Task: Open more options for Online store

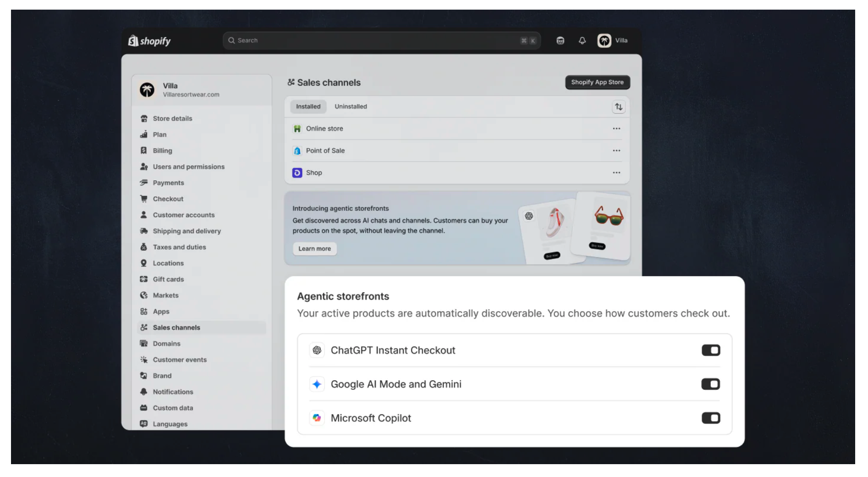Action: pos(616,129)
